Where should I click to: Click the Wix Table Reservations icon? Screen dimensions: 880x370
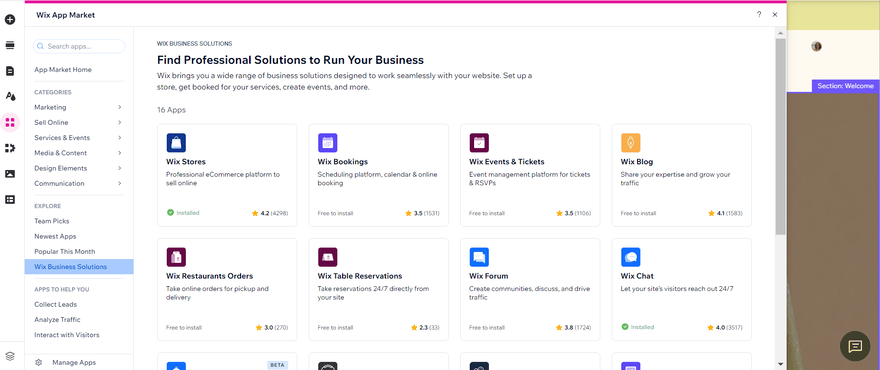tap(327, 257)
